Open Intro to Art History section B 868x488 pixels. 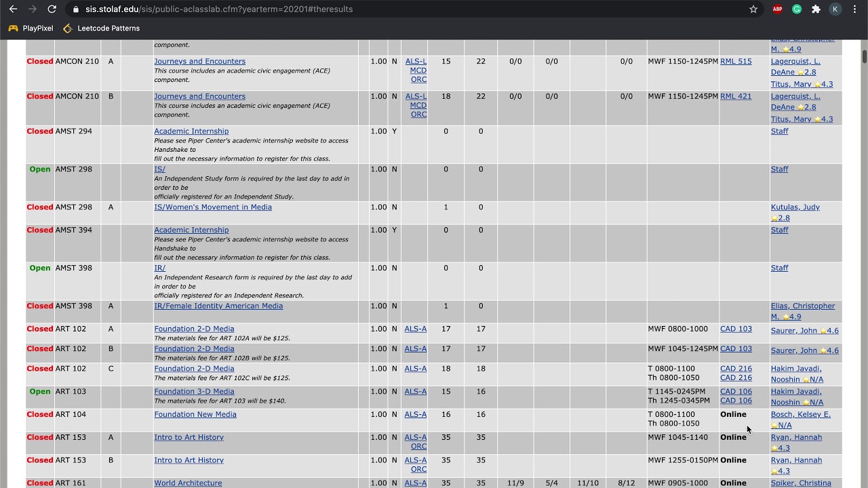(x=189, y=461)
